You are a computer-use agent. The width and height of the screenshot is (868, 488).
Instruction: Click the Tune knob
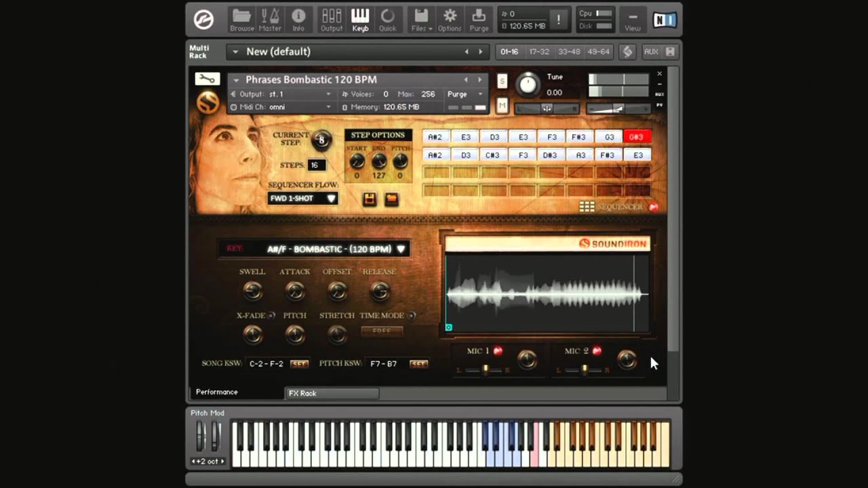(x=528, y=85)
